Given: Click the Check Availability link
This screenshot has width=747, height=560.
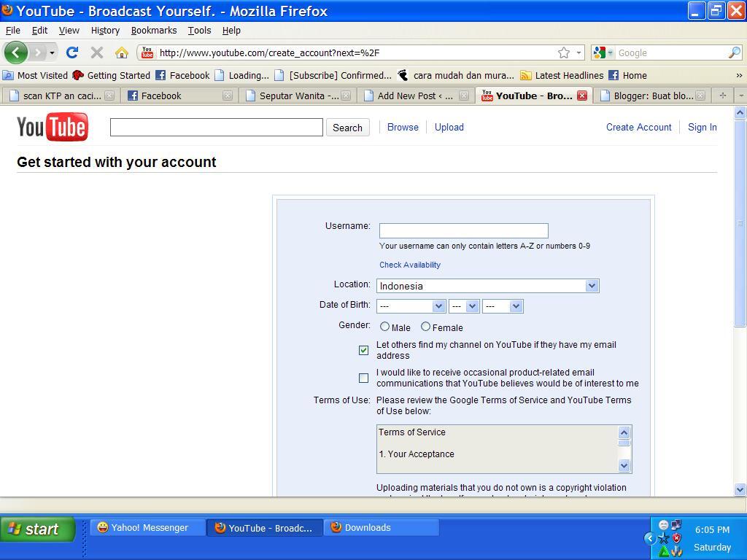Looking at the screenshot, I should pos(410,265).
